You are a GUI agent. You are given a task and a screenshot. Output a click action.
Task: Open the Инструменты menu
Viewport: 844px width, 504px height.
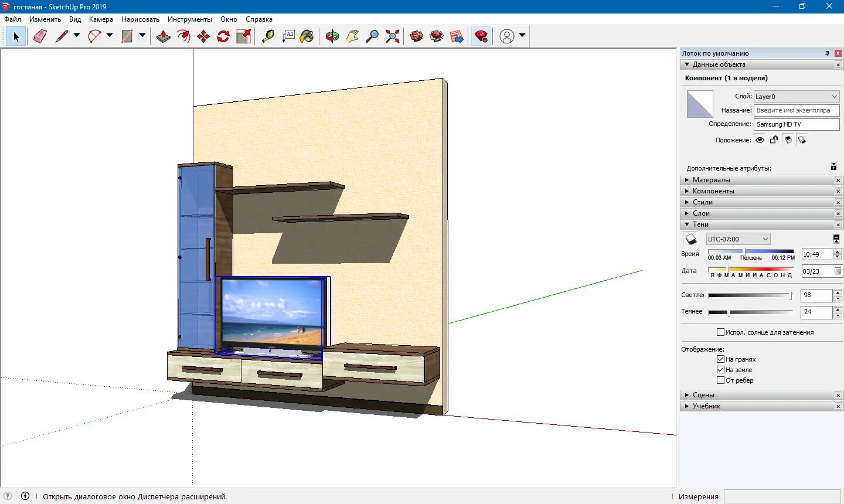[x=190, y=19]
